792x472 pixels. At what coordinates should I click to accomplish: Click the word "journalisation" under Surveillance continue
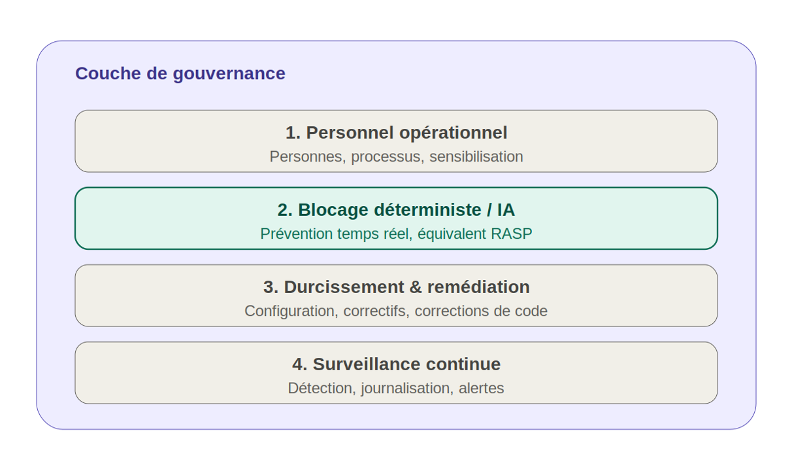[407, 388]
